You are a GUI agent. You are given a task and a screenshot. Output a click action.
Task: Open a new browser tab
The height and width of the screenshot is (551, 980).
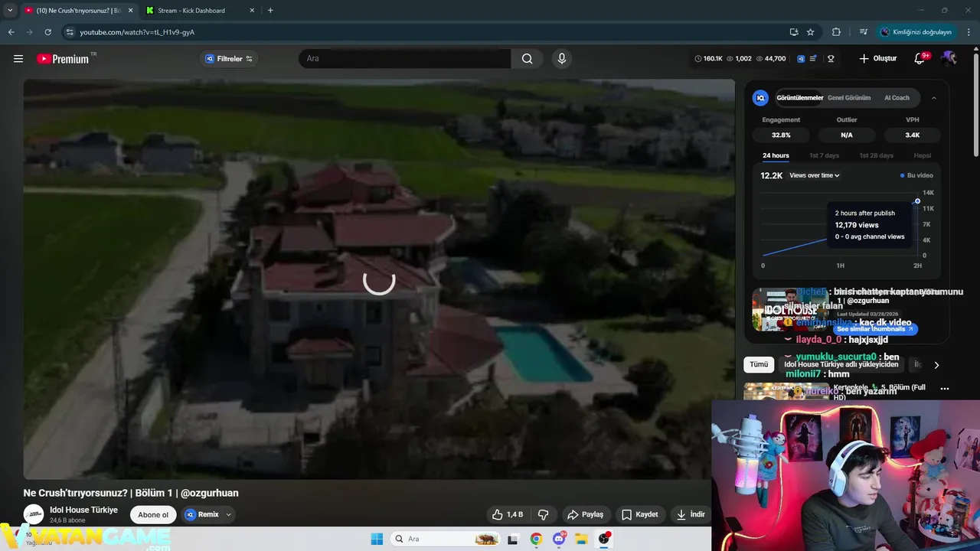pyautogui.click(x=270, y=10)
